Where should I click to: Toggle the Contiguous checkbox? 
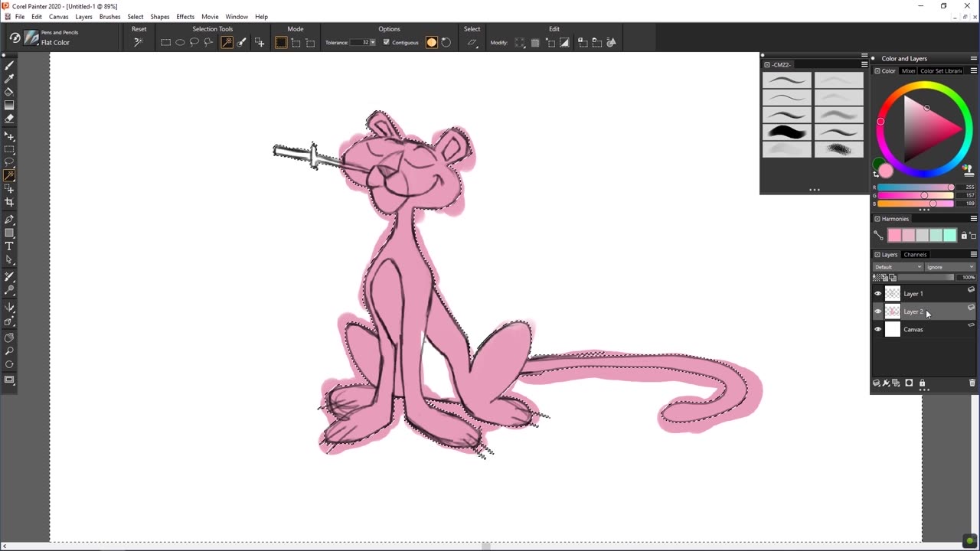386,42
